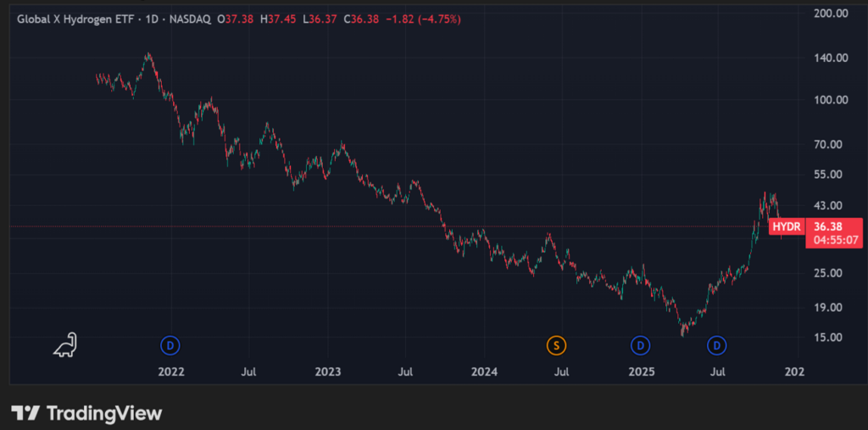The image size is (868, 430).
Task: Open the Global X Hydrogen ETF title
Action: coord(77,19)
